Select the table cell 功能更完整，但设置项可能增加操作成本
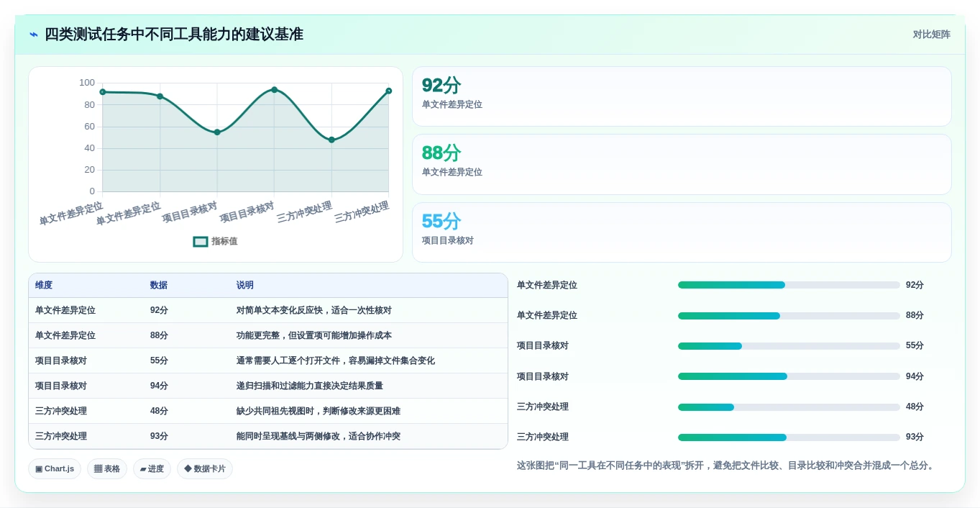 click(314, 336)
